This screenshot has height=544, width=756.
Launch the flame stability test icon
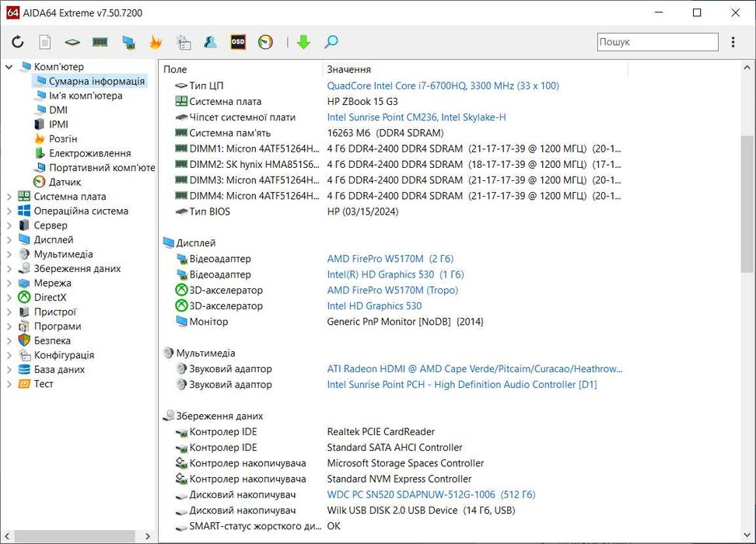(x=156, y=42)
